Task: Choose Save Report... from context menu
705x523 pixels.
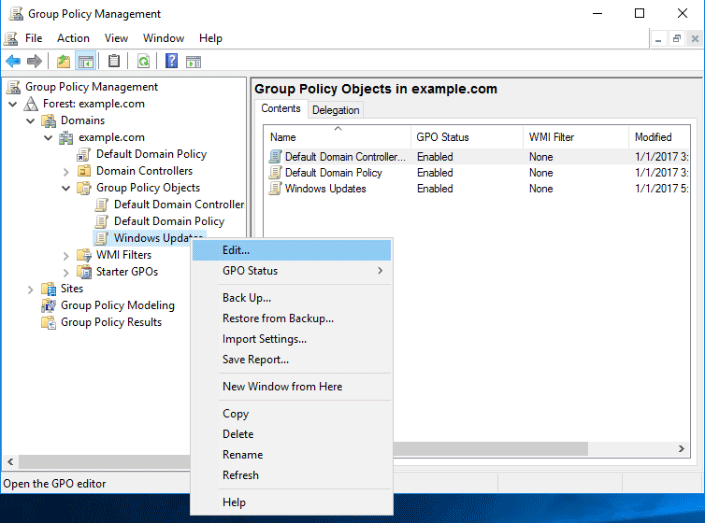Action: (291, 359)
